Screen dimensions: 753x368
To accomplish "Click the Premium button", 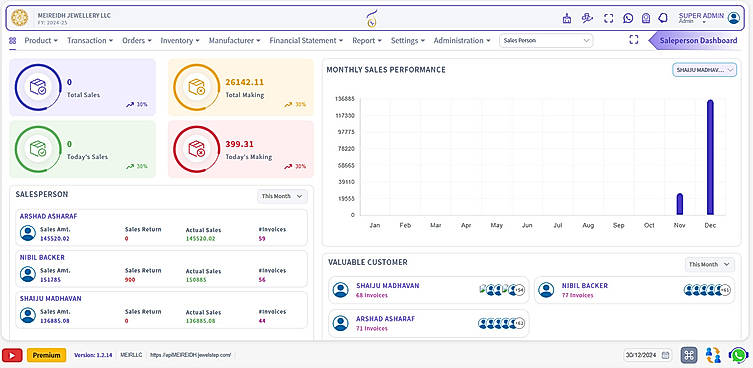I will [x=47, y=355].
